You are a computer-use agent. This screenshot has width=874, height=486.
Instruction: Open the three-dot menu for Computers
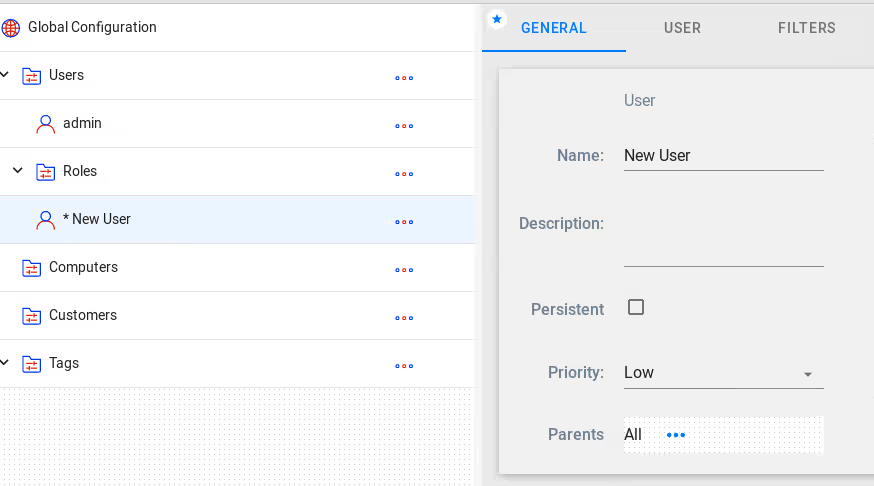tap(404, 270)
